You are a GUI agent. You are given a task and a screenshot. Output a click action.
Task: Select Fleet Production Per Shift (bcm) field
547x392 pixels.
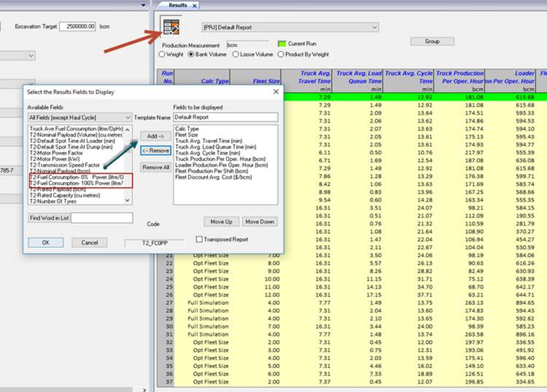(x=211, y=171)
